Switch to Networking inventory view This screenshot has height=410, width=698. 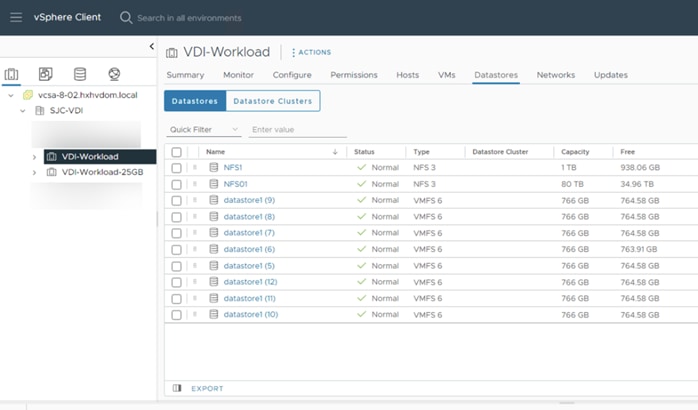(x=114, y=74)
